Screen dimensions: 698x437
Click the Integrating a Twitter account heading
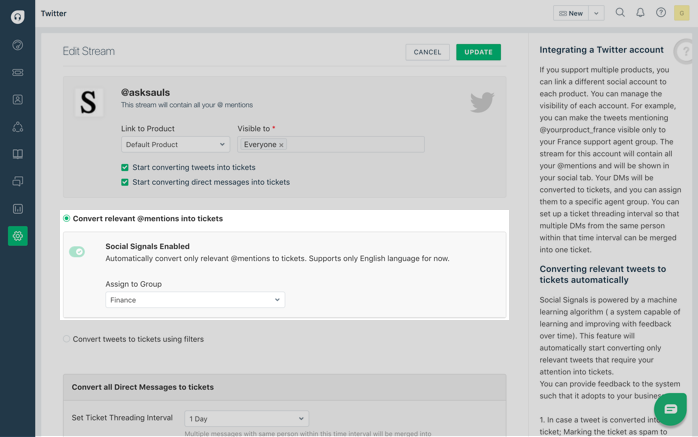tap(601, 50)
